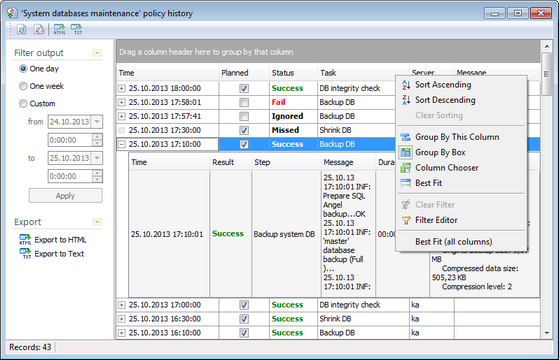This screenshot has height=360, width=559.
Task: Click the Missed status cell
Action: [293, 130]
